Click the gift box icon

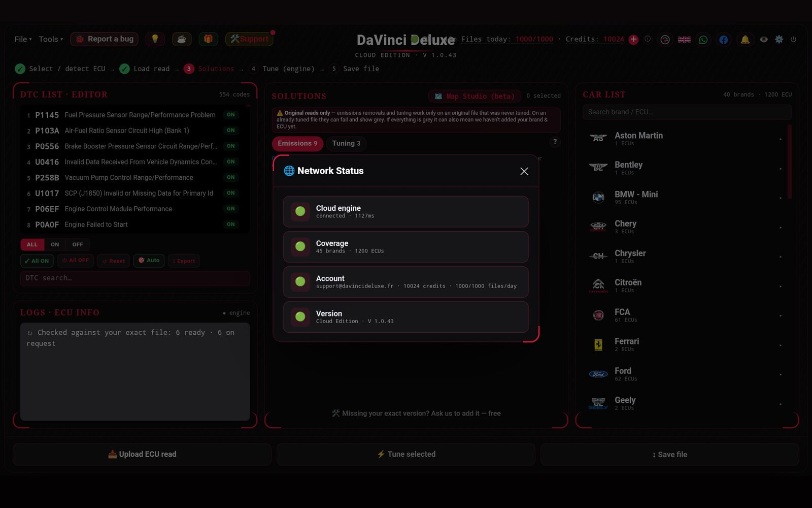coord(208,39)
